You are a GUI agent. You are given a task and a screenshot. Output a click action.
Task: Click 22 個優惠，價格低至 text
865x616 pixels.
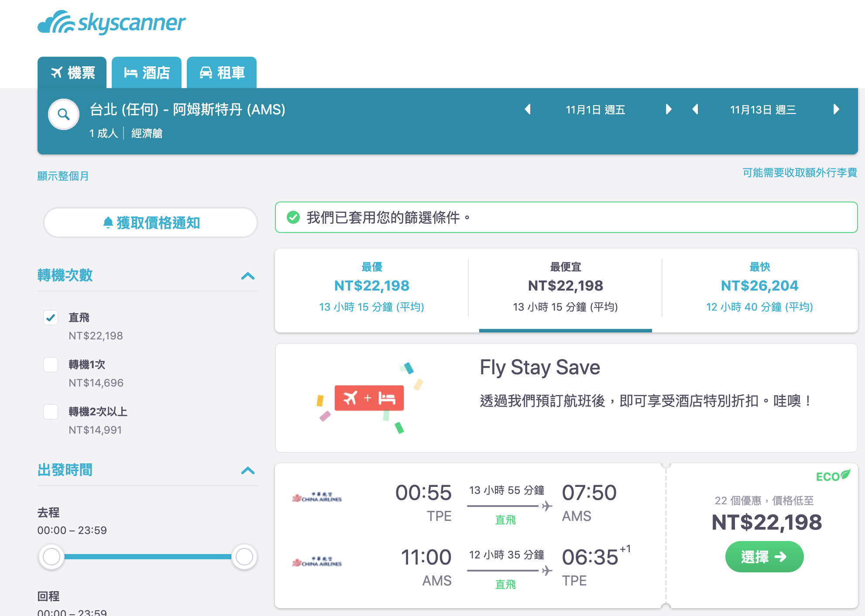(764, 500)
